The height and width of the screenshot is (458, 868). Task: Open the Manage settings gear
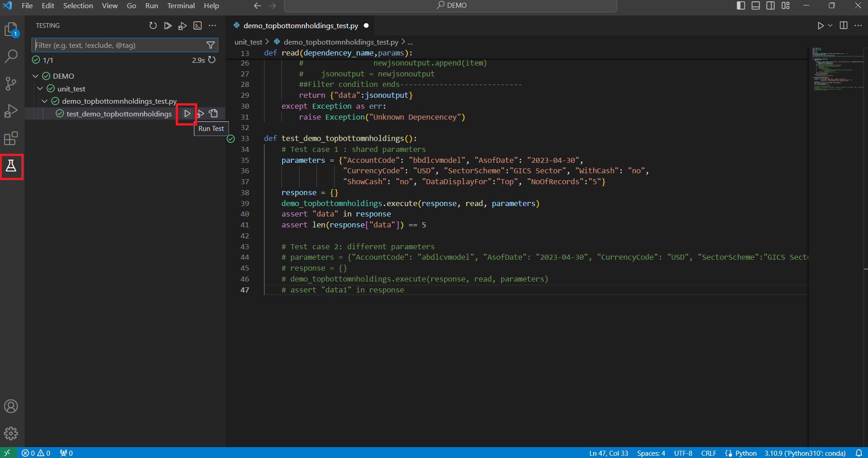pyautogui.click(x=11, y=433)
